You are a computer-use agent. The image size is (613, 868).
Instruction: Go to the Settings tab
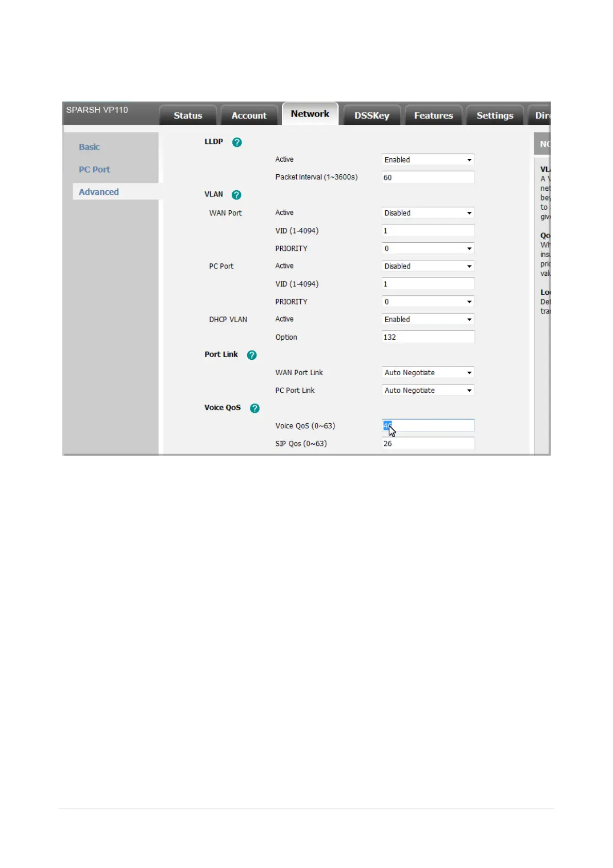(x=495, y=115)
